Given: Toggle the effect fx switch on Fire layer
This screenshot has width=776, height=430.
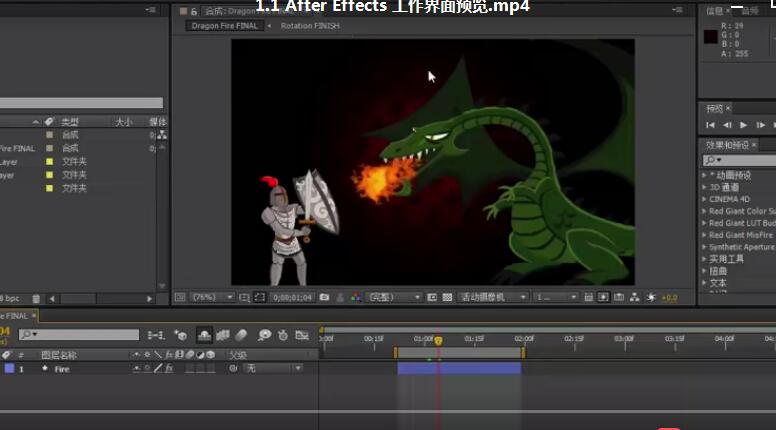Looking at the screenshot, I should (x=169, y=369).
